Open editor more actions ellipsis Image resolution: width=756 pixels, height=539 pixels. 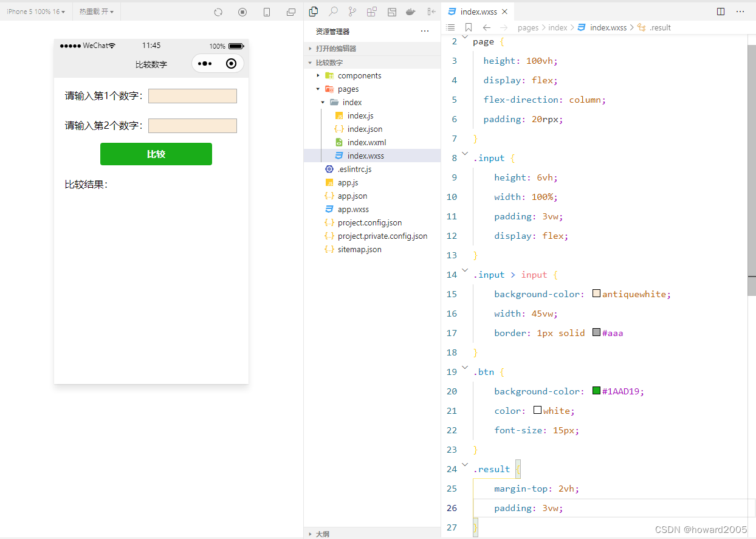740,12
